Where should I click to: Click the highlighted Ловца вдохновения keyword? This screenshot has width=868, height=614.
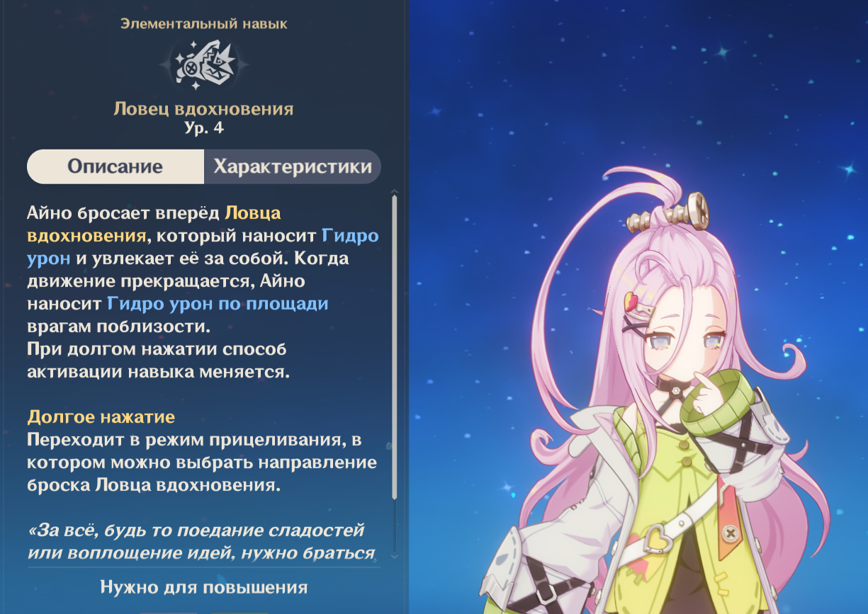tap(154, 224)
